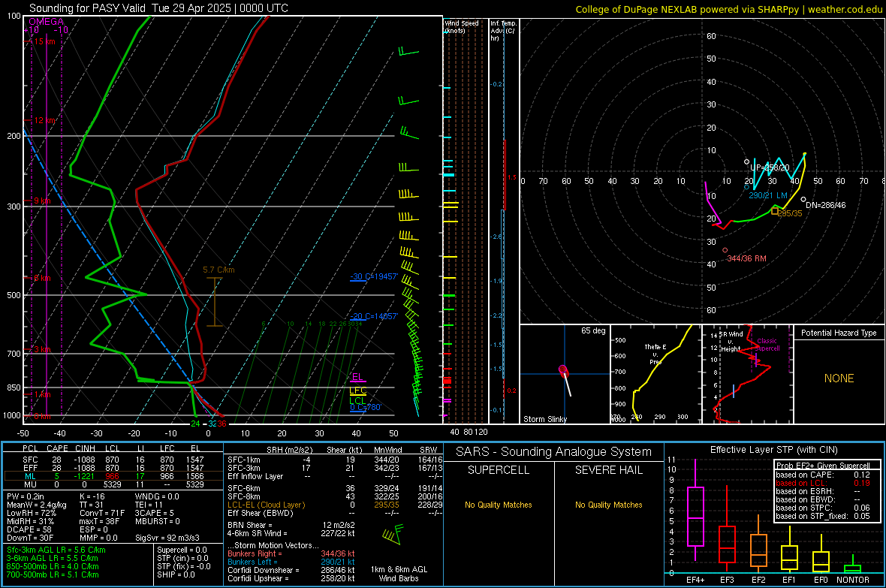Viewport: 886px width, 588px height.
Task: Click the blue 290/21 LM hodograph marker
Action: (x=747, y=186)
